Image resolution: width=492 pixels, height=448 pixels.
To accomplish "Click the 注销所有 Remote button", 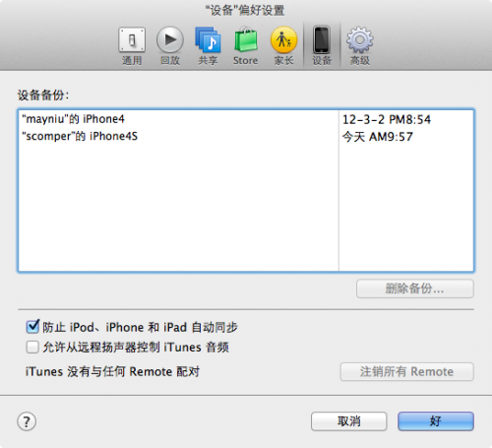I will (406, 371).
